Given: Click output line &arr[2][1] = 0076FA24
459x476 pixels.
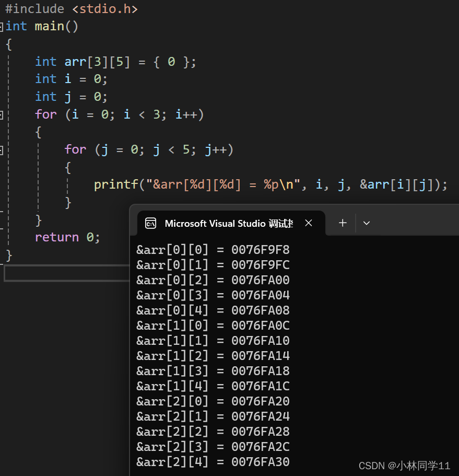Looking at the screenshot, I should coord(213,417).
